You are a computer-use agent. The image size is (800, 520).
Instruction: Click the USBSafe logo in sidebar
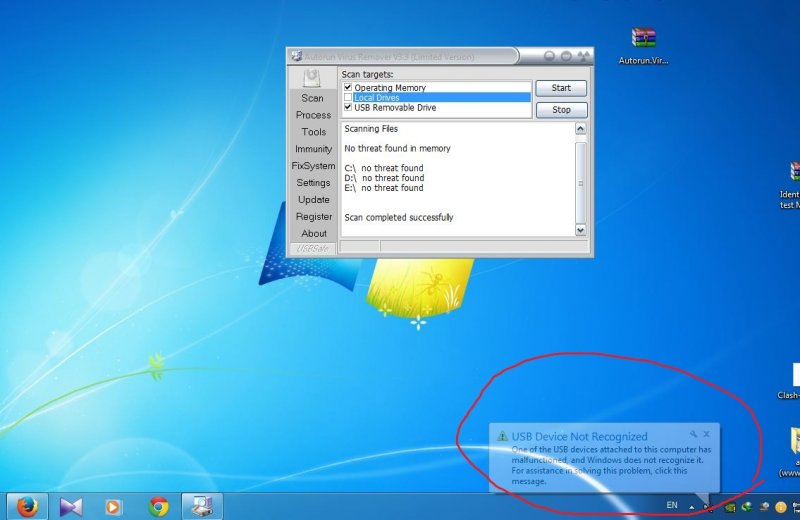pyautogui.click(x=312, y=249)
